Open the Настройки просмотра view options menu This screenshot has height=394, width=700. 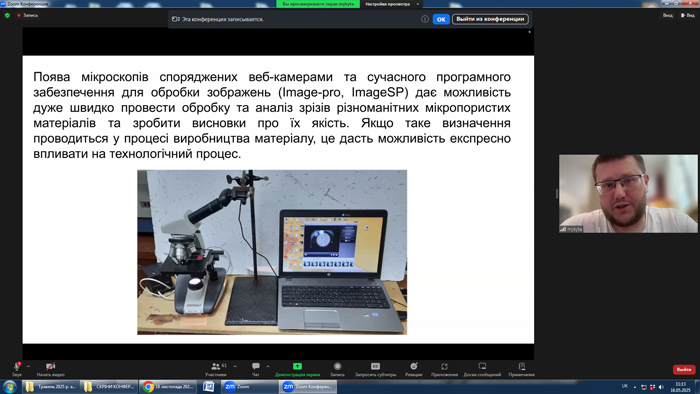tap(392, 4)
